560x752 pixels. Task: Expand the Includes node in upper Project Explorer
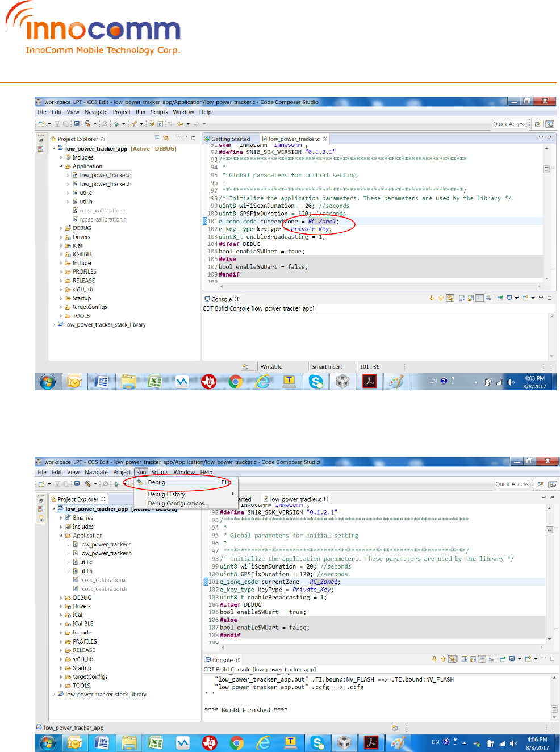(61, 158)
